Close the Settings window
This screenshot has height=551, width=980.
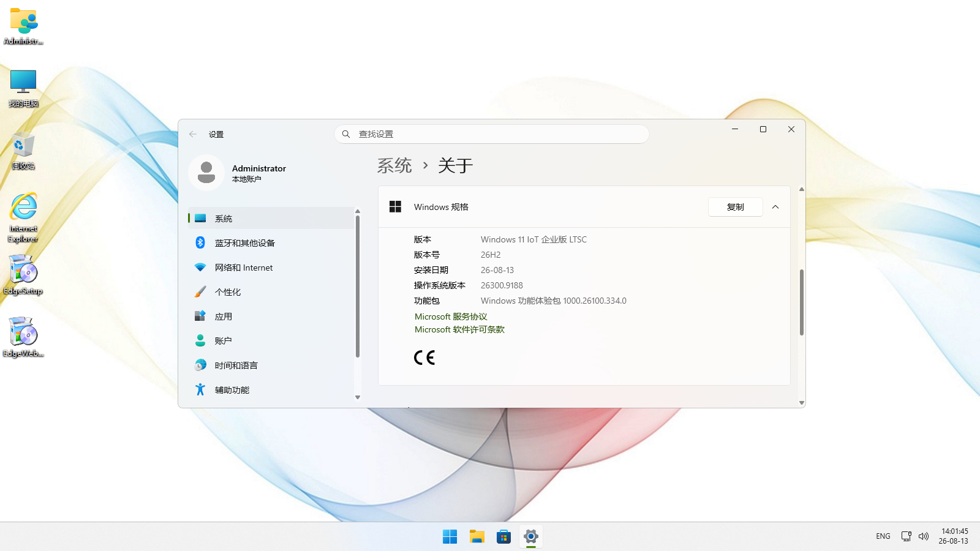[791, 129]
